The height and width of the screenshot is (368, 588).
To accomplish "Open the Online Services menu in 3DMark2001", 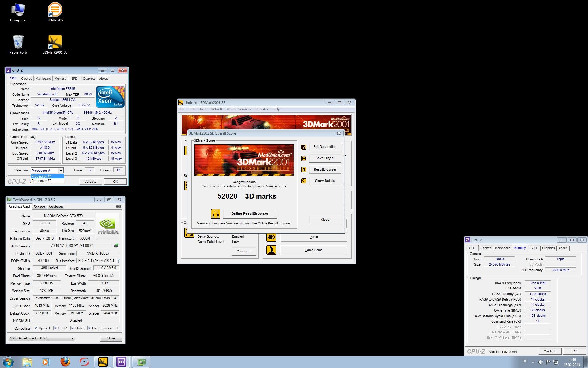I will tap(239, 109).
